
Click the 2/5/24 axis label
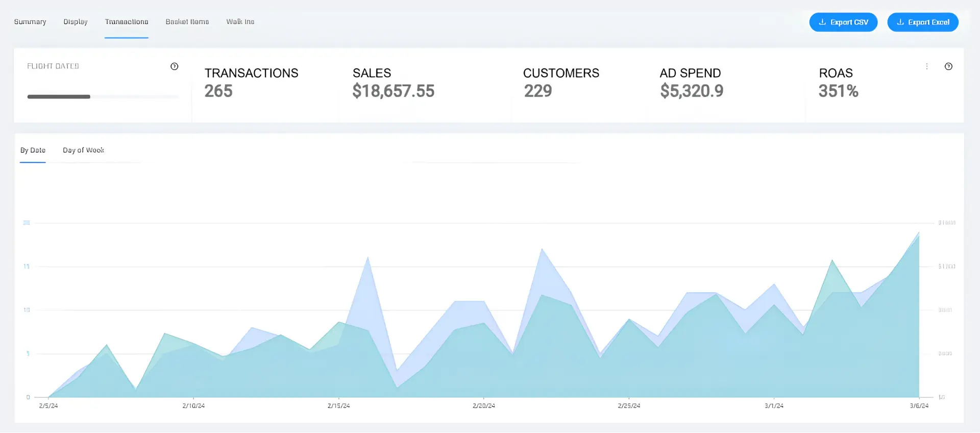(x=48, y=406)
